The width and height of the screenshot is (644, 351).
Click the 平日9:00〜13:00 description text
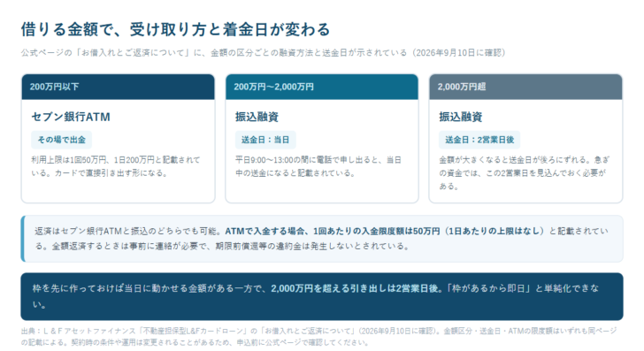click(x=318, y=166)
